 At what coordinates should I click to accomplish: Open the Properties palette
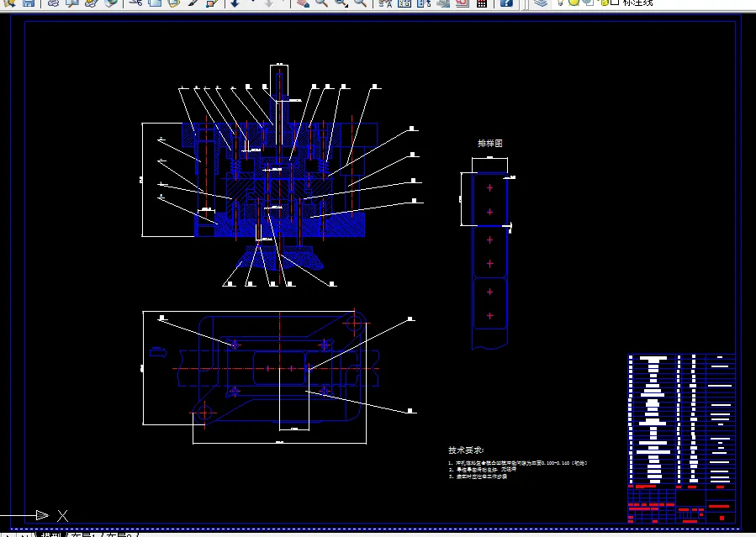385,3
